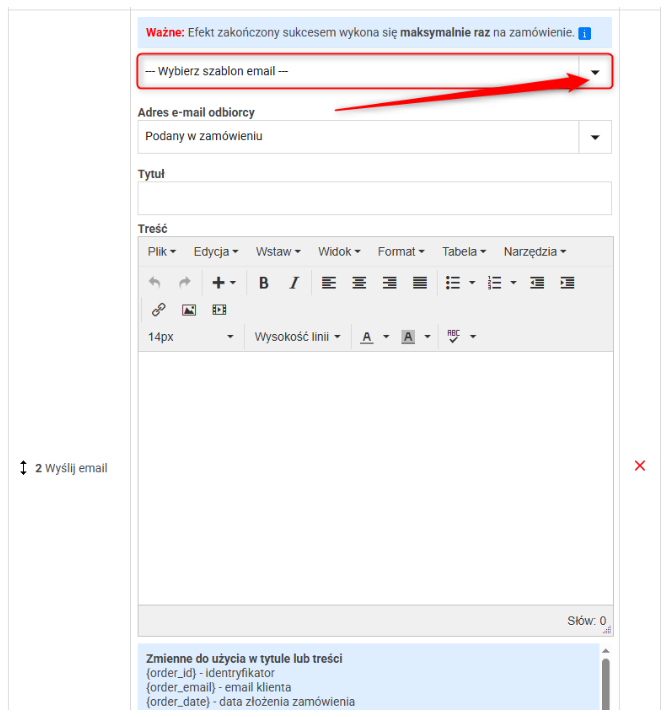The image size is (666, 717).
Task: Open the Widok menu
Action: 339,251
